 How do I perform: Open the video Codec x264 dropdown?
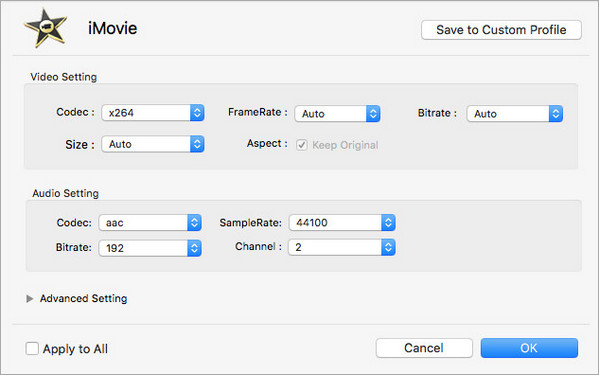[x=153, y=113]
